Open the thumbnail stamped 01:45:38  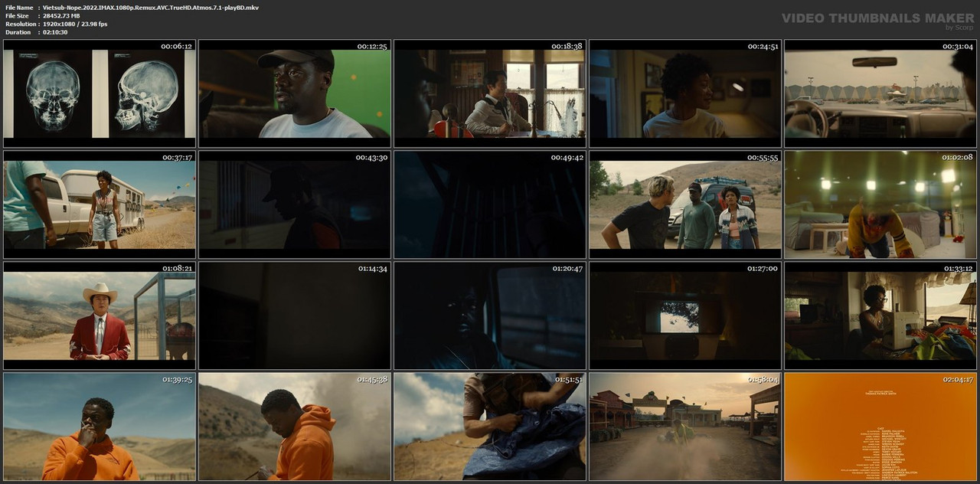[x=295, y=427]
